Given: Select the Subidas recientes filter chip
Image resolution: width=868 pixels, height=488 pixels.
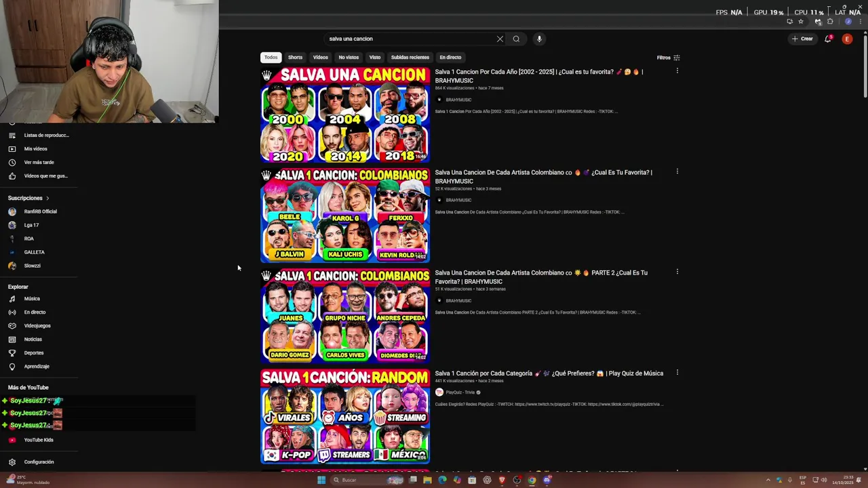Looking at the screenshot, I should point(410,58).
